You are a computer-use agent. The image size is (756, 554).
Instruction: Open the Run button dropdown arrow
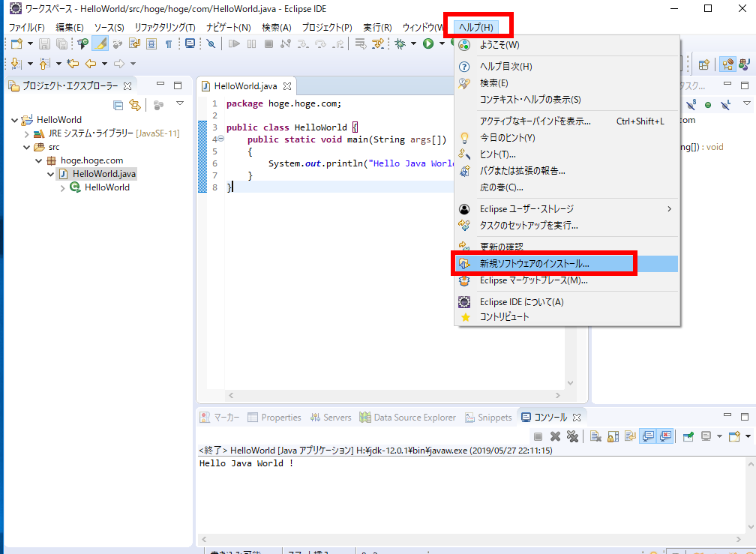pos(442,43)
